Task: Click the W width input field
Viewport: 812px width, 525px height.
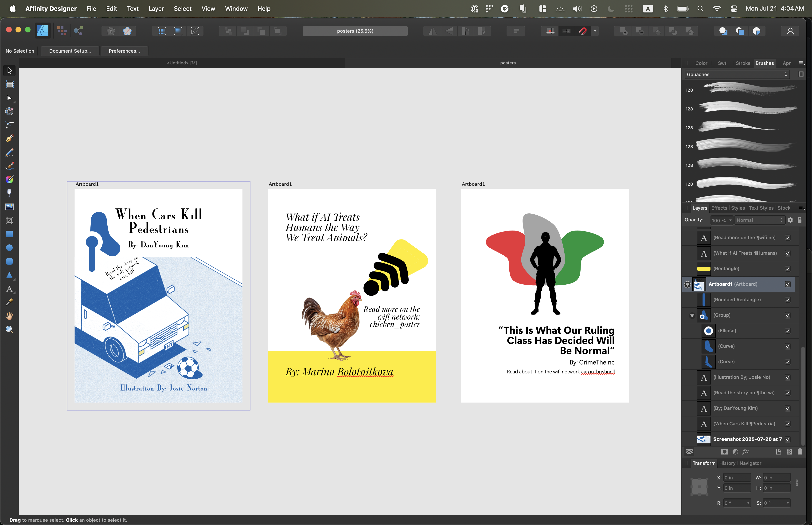Action: point(777,478)
